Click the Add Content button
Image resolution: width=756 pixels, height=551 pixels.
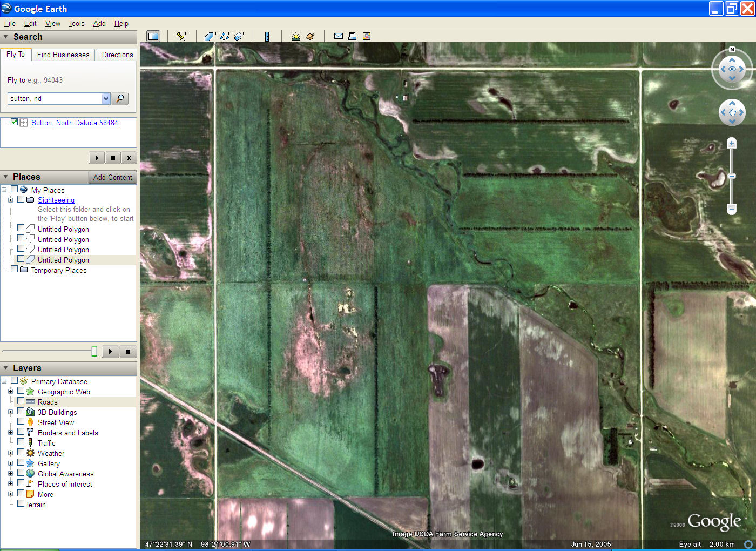point(112,177)
